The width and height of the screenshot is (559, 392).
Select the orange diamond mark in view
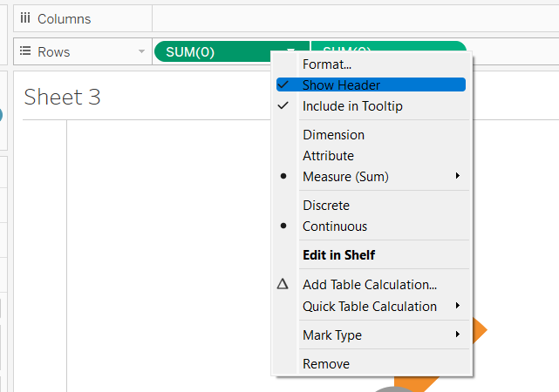pyautogui.click(x=478, y=330)
